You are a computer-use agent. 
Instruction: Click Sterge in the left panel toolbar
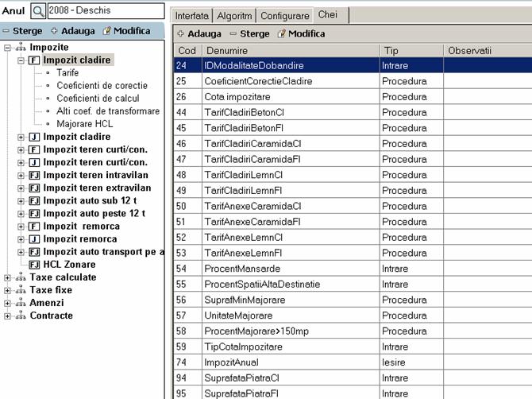pyautogui.click(x=21, y=31)
